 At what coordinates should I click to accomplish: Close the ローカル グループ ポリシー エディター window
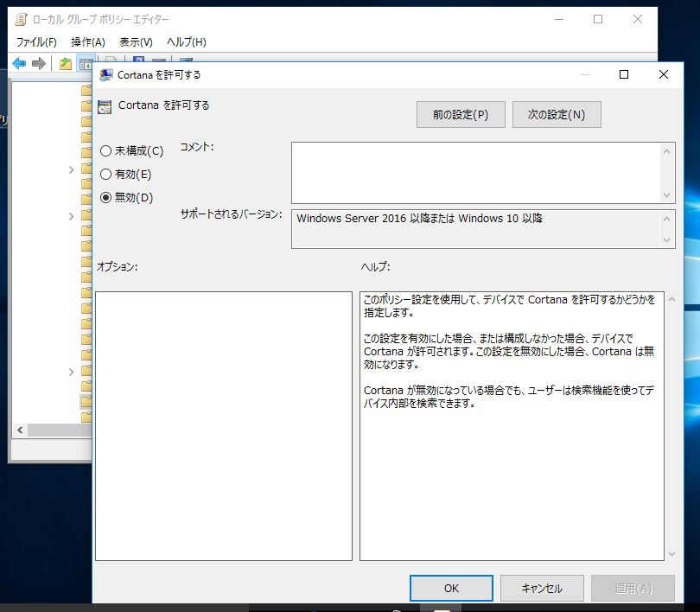coord(638,19)
